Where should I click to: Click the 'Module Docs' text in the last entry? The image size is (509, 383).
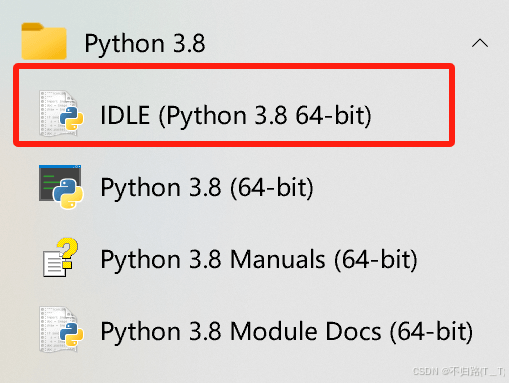point(305,331)
